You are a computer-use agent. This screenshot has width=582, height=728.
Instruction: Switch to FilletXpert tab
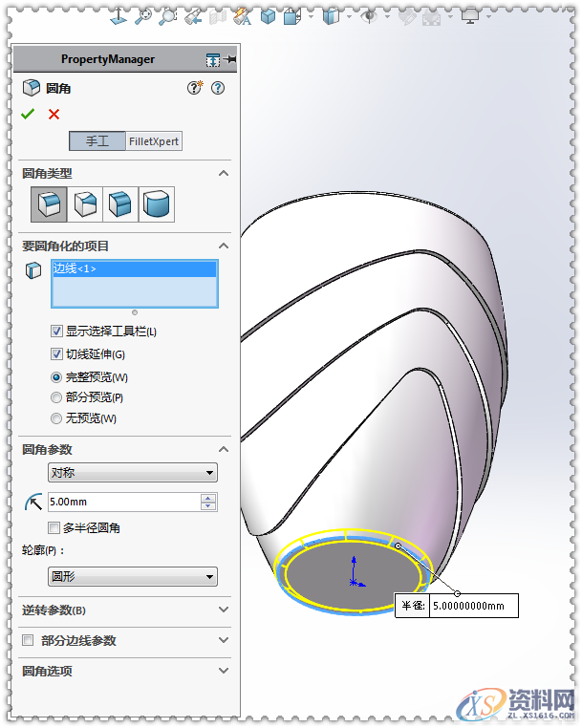click(154, 141)
